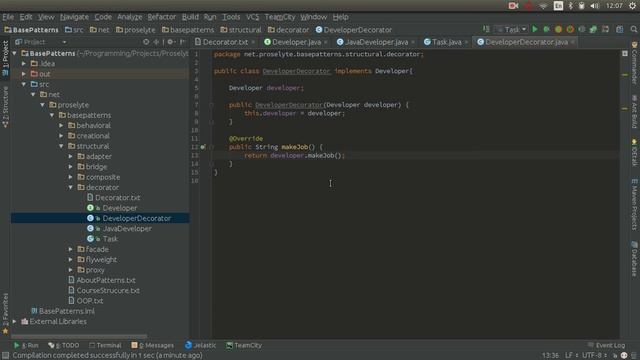
Task: Open Task run configuration dropdown
Action: coord(511,29)
